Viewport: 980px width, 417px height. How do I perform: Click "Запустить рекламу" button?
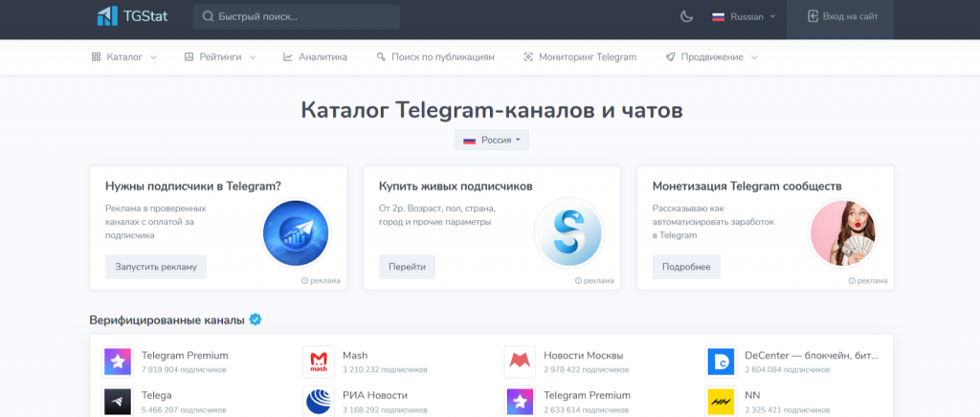(156, 267)
